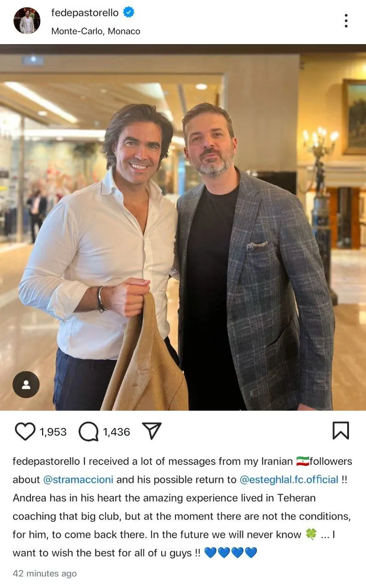The height and width of the screenshot is (588, 366).
Task: Open @esteghlal.fc.official mention link
Action: click(x=289, y=480)
